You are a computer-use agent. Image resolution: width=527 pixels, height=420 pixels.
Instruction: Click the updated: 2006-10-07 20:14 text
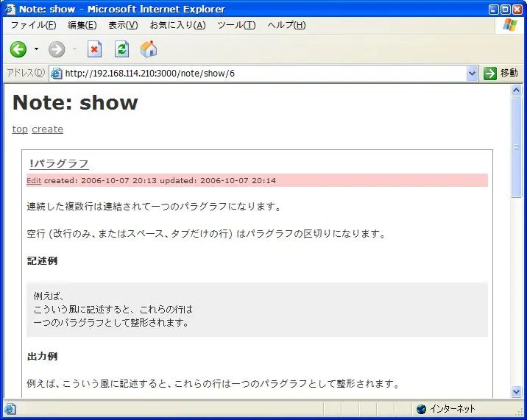pyautogui.click(x=218, y=180)
